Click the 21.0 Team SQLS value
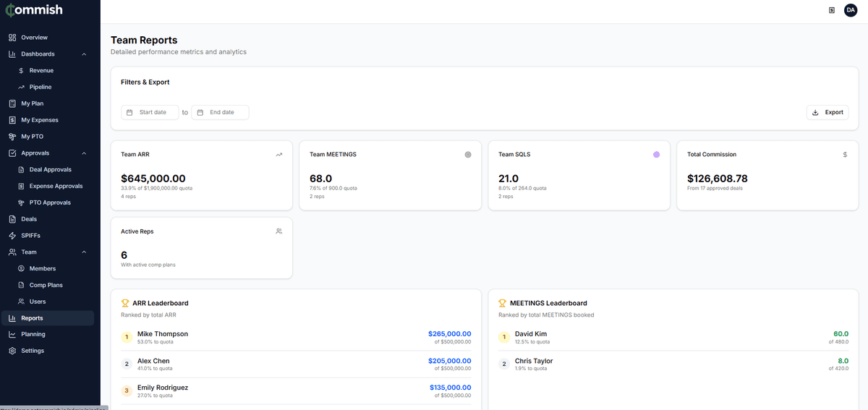 (509, 179)
